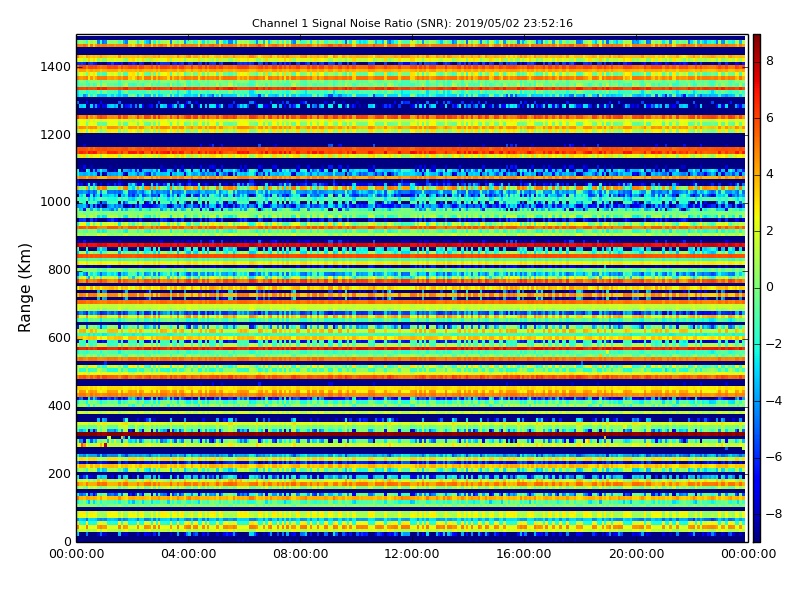Click the y-axis tick label 600
Viewport: 800px width, 600px height.
pyautogui.click(x=59, y=338)
